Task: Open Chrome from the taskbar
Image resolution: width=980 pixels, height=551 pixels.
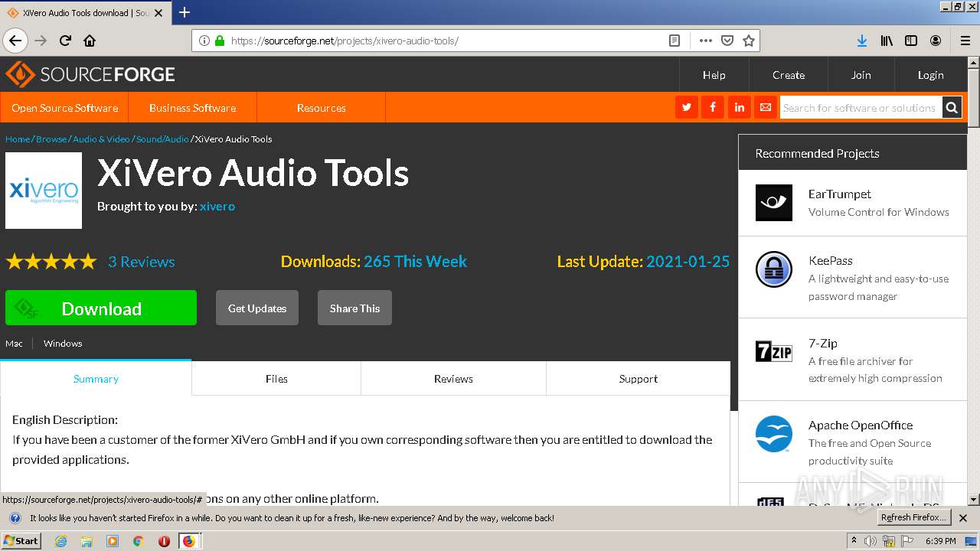Action: coord(138,541)
